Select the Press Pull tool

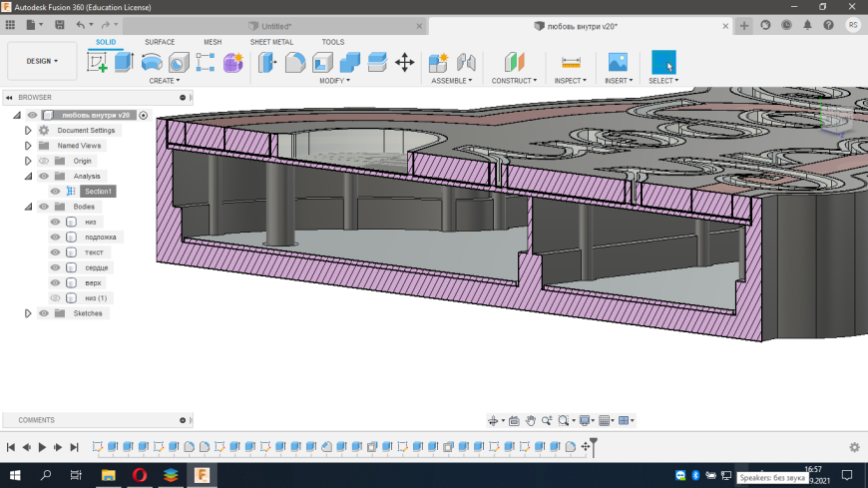[x=267, y=62]
